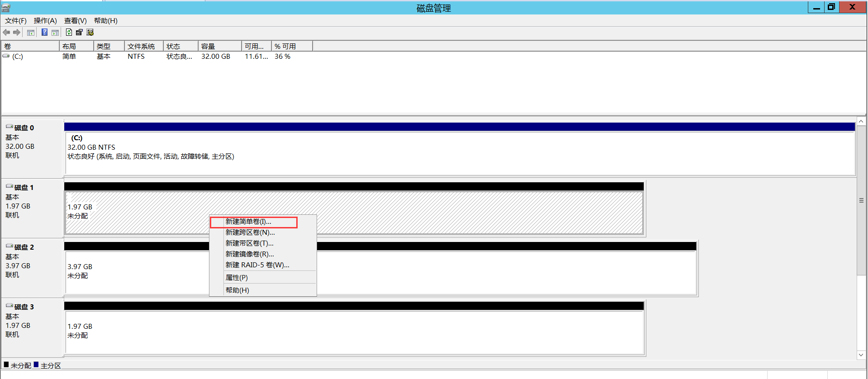The width and height of the screenshot is (868, 379).
Task: Click the green Refresh toolbar icon
Action: pos(69,32)
